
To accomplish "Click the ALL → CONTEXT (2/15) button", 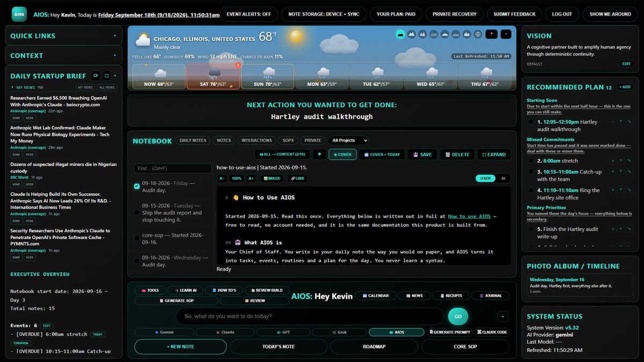I will 282,154.
